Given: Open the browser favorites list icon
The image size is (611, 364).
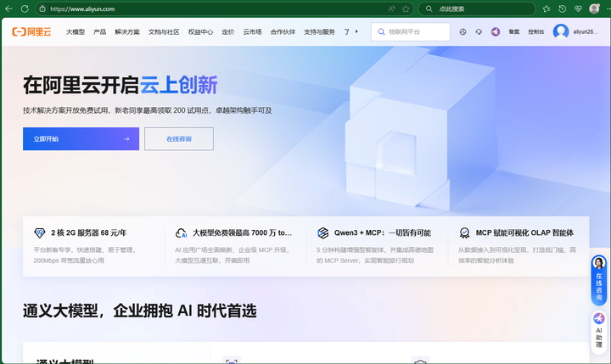Looking at the screenshot, I should point(547,8).
